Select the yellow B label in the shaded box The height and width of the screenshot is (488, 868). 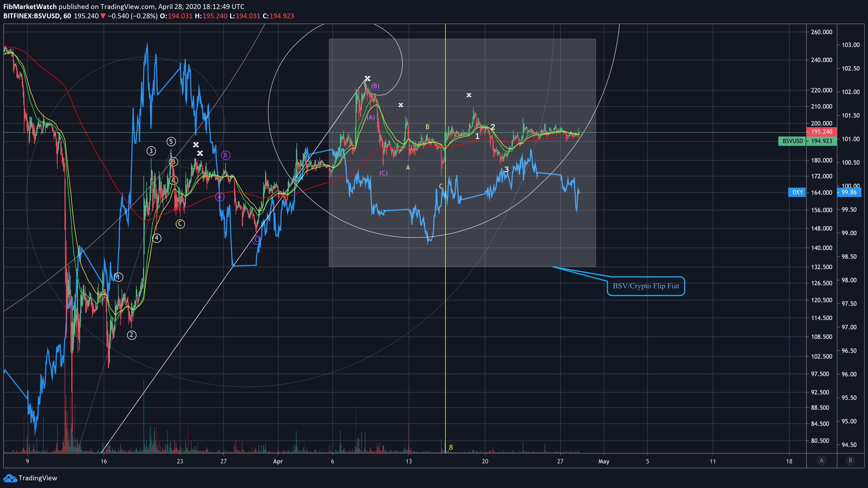[427, 127]
